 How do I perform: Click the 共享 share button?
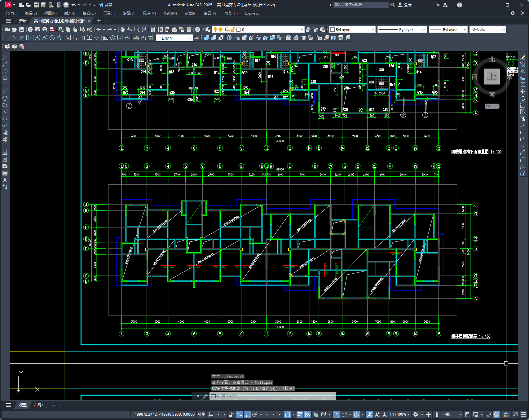coord(105,5)
